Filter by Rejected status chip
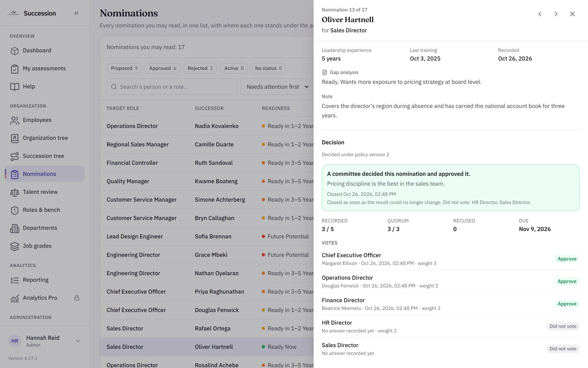Image resolution: width=588 pixels, height=368 pixels. pyautogui.click(x=200, y=68)
